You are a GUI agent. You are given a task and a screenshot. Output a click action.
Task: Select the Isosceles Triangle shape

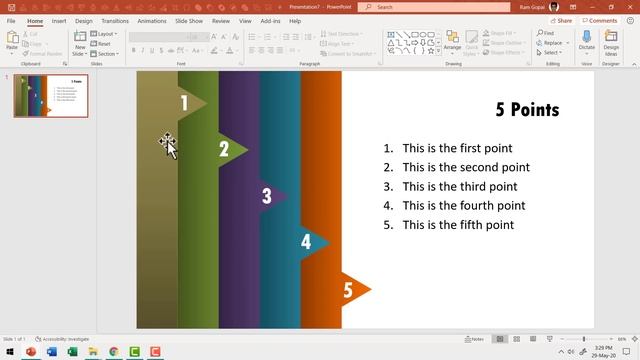pyautogui.click(x=391, y=43)
